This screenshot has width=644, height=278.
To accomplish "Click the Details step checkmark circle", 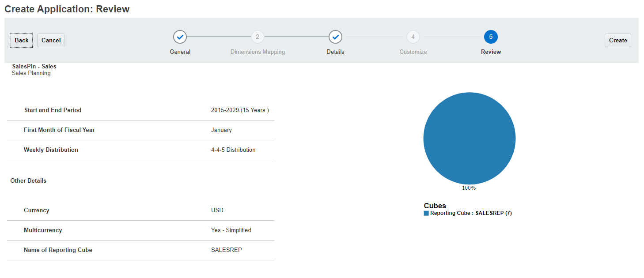I will [335, 37].
